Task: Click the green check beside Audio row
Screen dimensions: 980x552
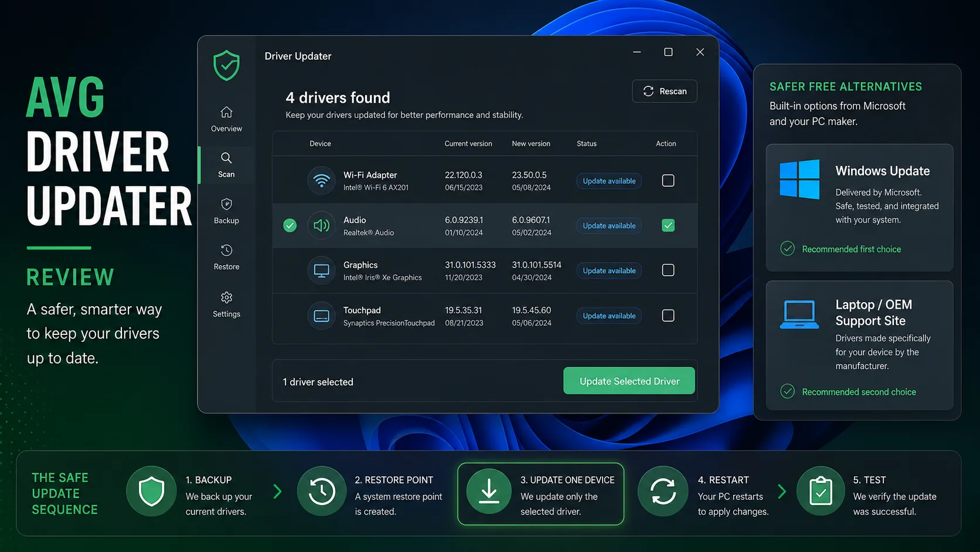Action: pyautogui.click(x=290, y=225)
